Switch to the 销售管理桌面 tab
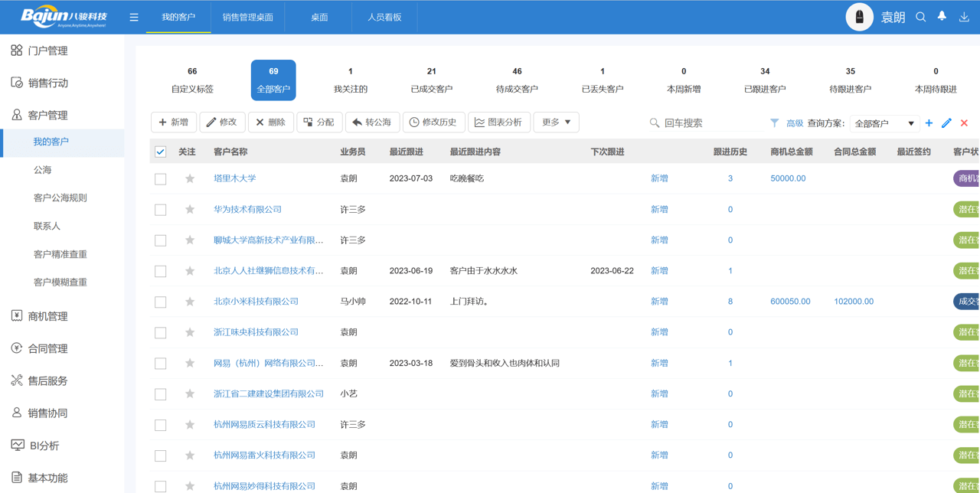This screenshot has height=493, width=980. [x=247, y=15]
